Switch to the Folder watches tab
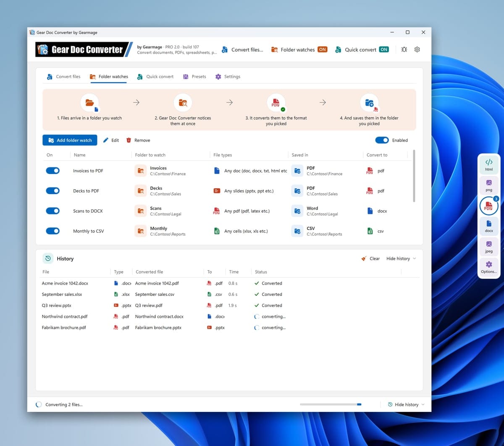The width and height of the screenshot is (504, 446). 109,77
